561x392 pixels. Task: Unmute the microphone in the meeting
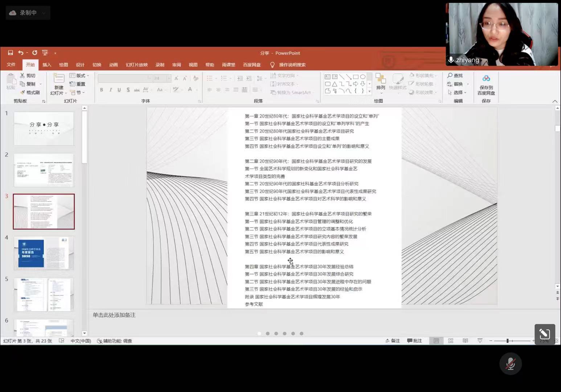click(510, 364)
